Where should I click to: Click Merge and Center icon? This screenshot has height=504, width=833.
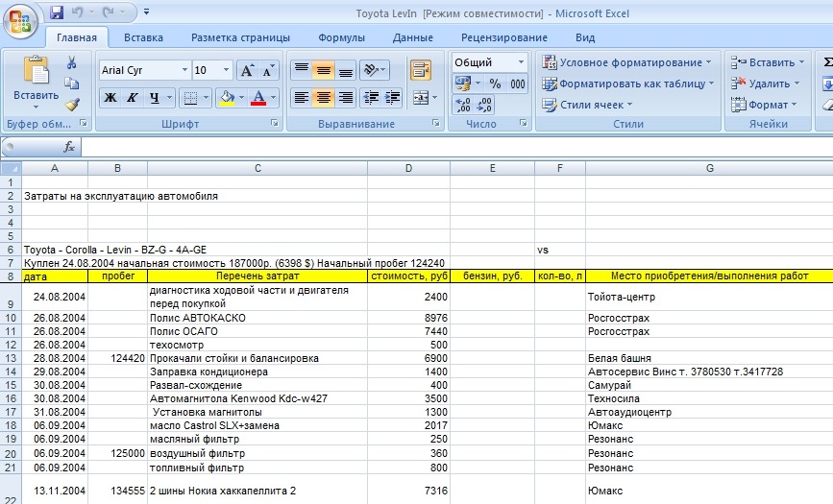[421, 98]
